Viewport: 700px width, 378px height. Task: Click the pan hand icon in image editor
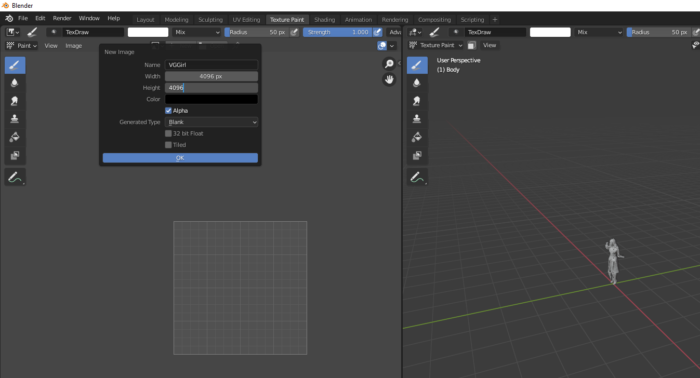(x=389, y=80)
